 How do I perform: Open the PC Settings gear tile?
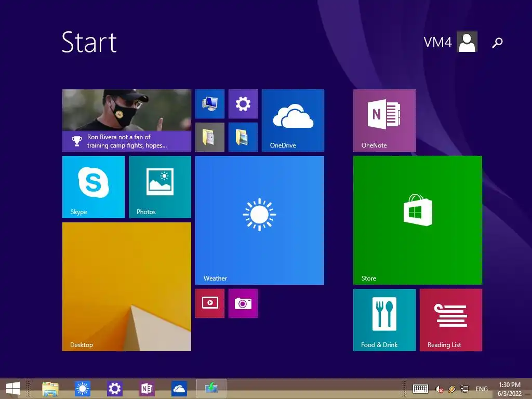tap(243, 104)
